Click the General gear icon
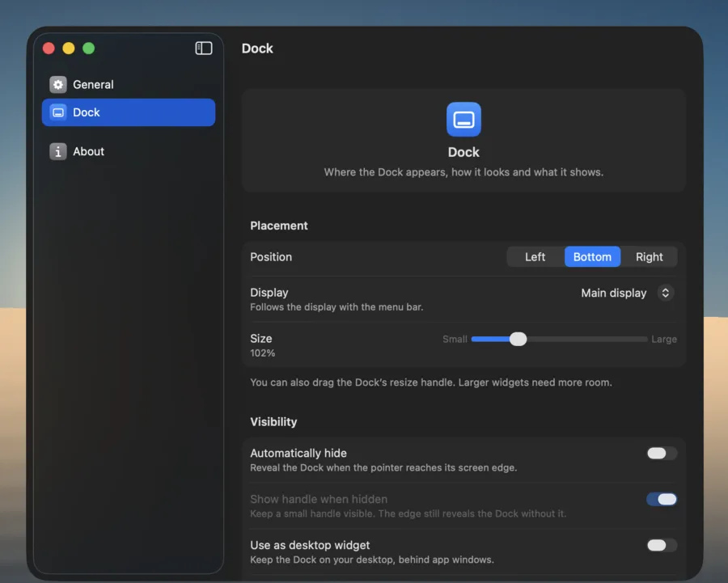This screenshot has width=728, height=583. tap(58, 84)
